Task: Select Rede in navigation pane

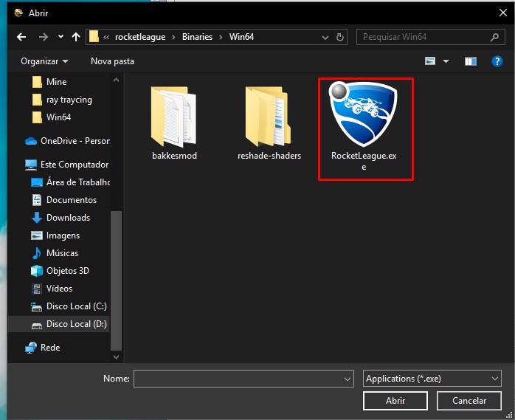Action: pos(42,348)
